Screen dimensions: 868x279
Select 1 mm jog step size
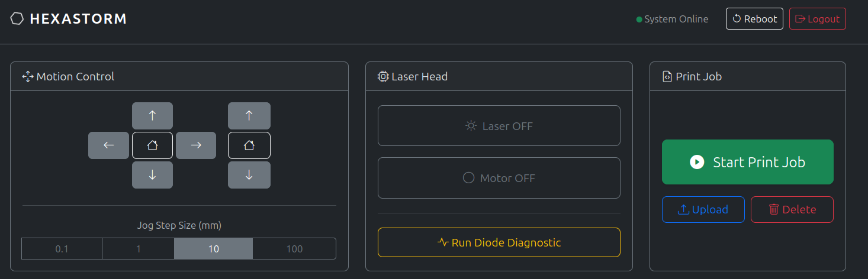(139, 249)
